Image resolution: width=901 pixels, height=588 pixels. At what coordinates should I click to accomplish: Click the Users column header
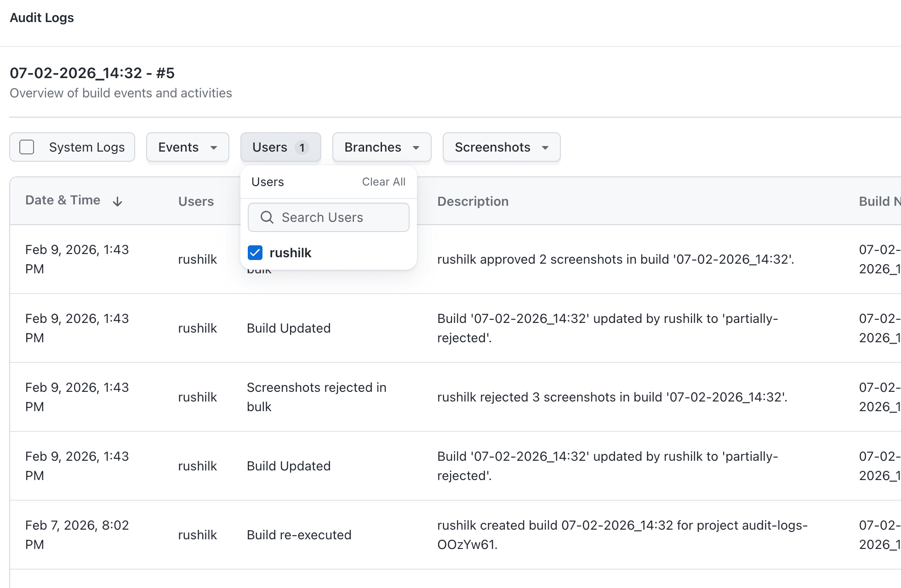point(196,201)
